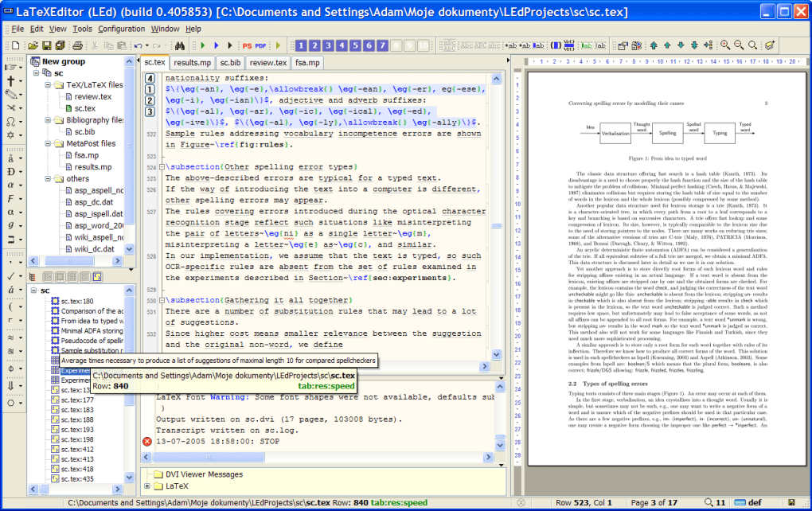The height and width of the screenshot is (511, 812).
Task: Click the black play arrow in toolbar
Action: (x=230, y=45)
